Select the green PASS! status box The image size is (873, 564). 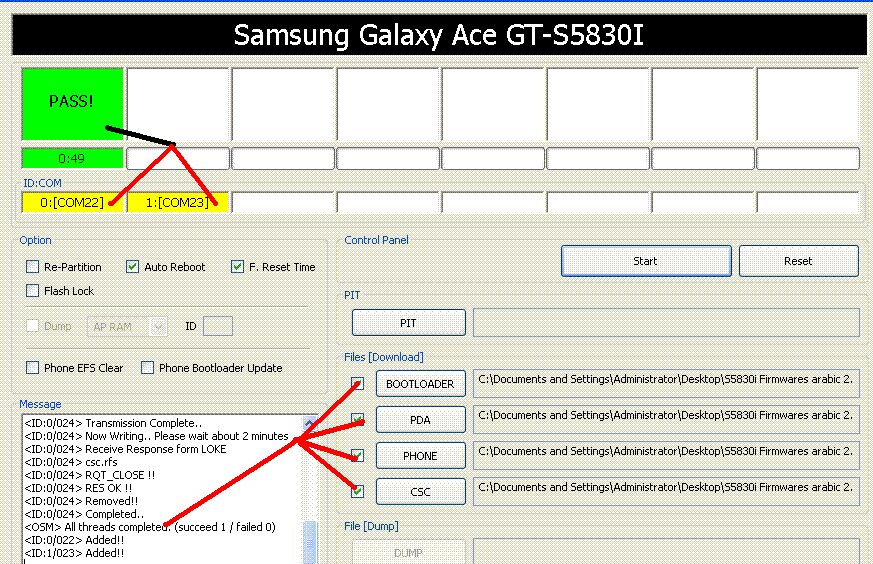tap(72, 104)
